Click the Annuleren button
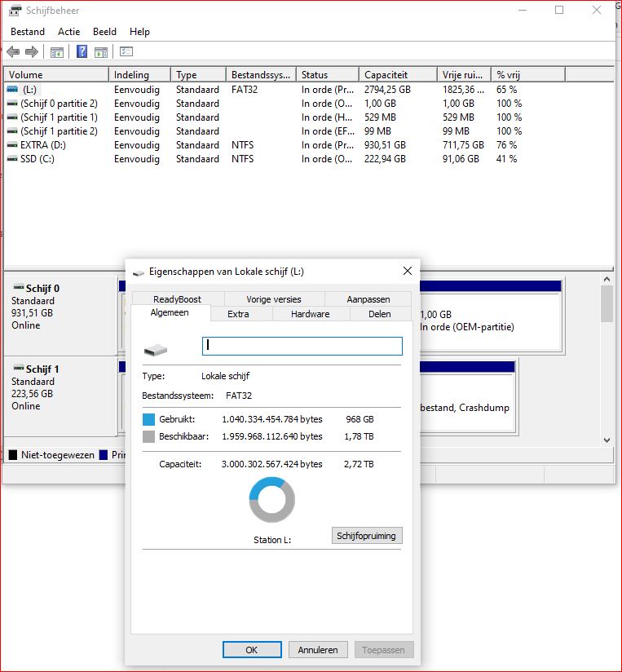The height and width of the screenshot is (672, 622). coord(317,650)
